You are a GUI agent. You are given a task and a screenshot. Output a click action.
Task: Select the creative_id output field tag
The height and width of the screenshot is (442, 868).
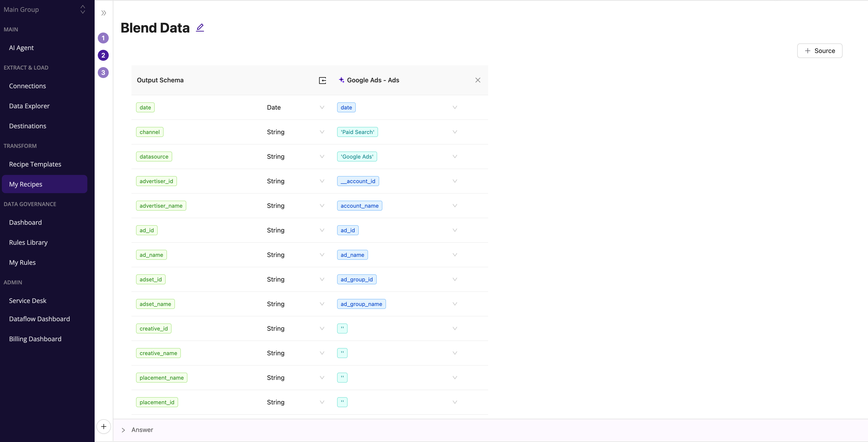(x=154, y=328)
